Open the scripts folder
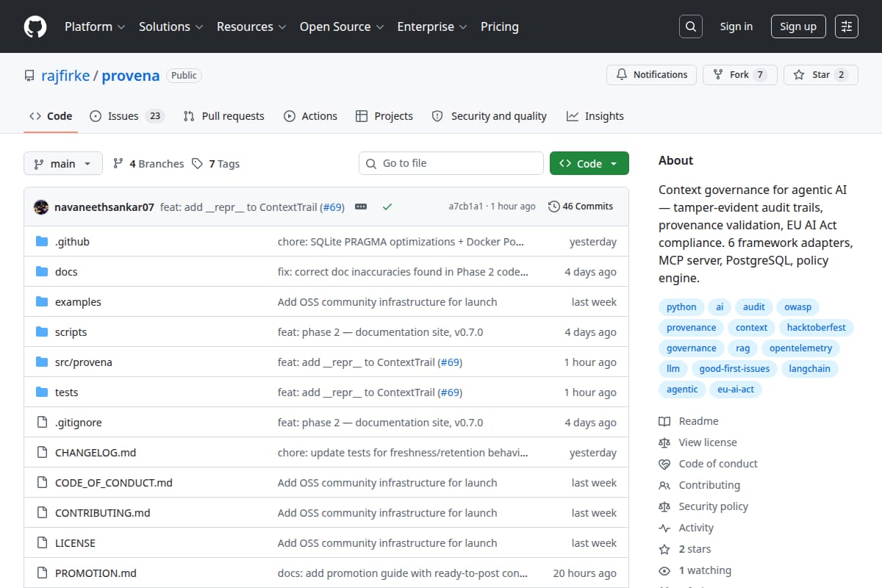 click(x=71, y=332)
